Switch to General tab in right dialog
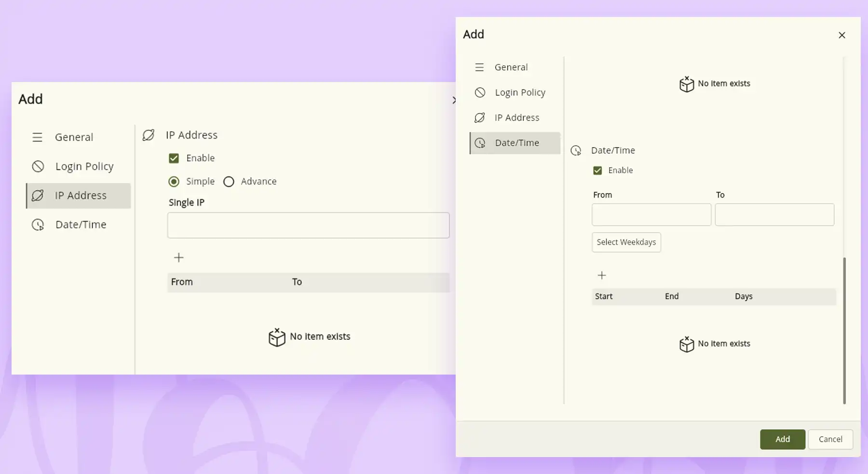The height and width of the screenshot is (474, 868). click(511, 68)
